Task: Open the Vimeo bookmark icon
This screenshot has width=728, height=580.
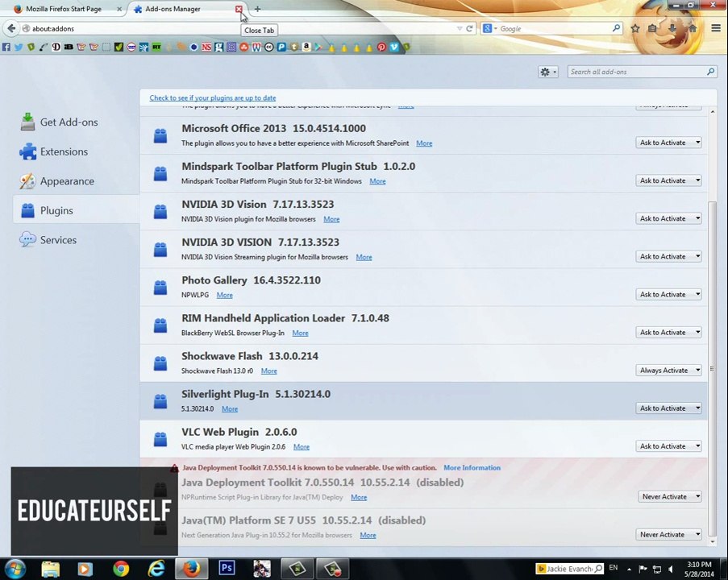Action: click(394, 47)
